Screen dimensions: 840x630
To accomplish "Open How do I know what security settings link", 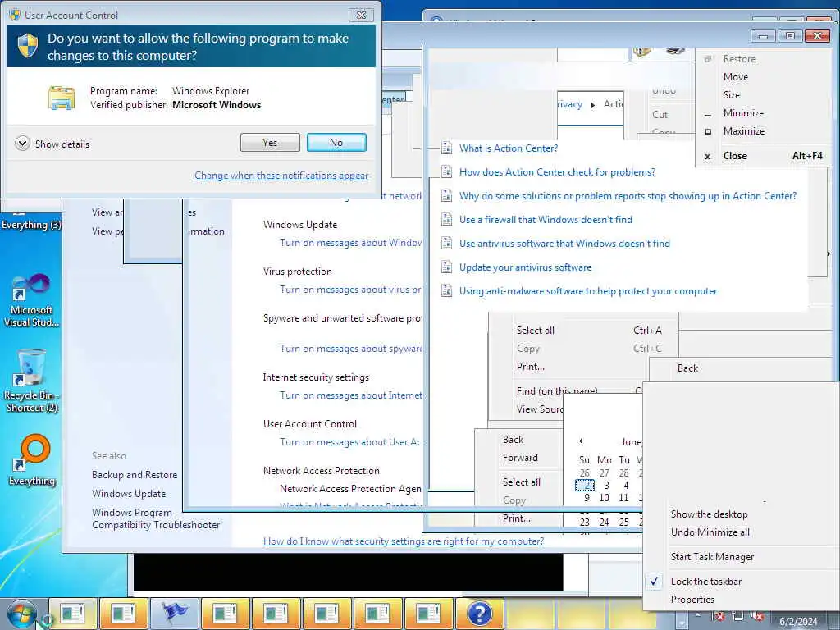I will 404,541.
